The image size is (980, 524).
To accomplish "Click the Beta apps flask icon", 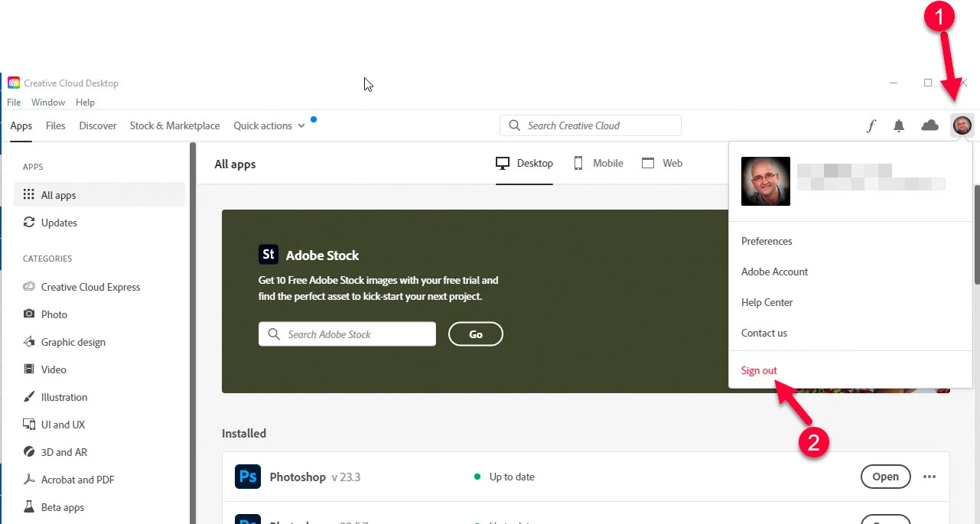I will point(29,507).
